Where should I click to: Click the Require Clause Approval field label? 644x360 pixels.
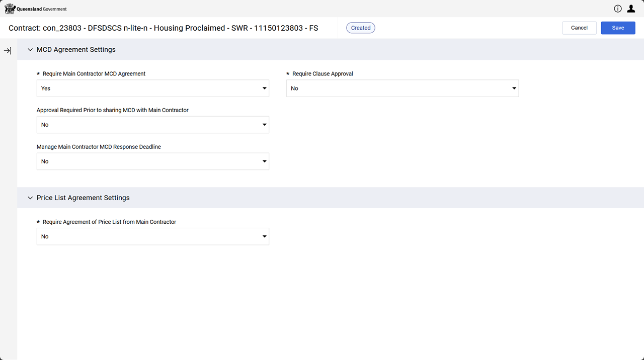click(x=323, y=74)
